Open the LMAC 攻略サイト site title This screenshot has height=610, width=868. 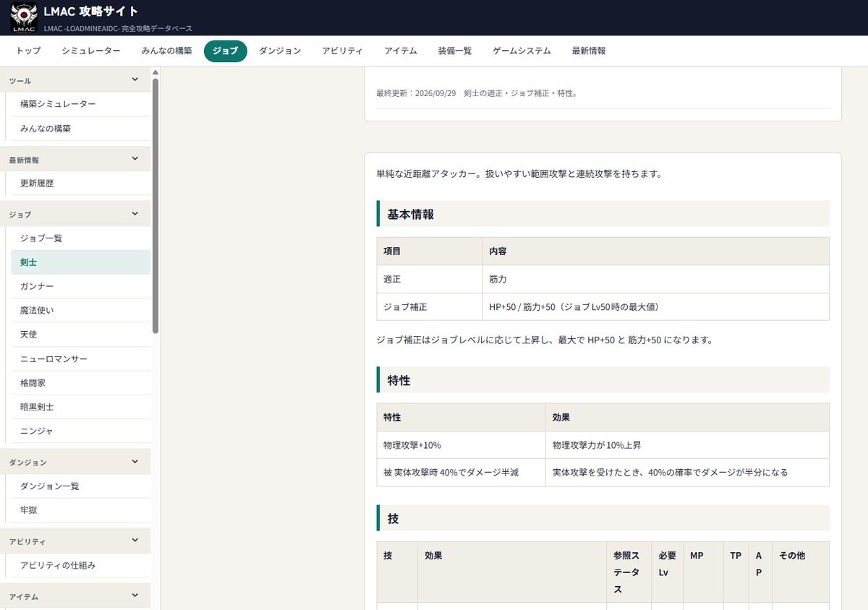coord(90,12)
